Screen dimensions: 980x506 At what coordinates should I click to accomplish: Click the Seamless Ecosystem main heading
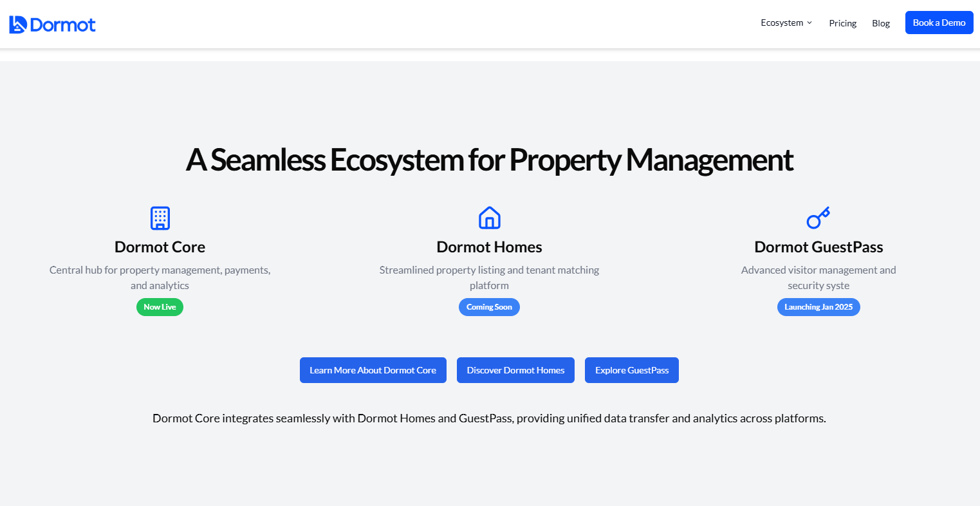(489, 160)
